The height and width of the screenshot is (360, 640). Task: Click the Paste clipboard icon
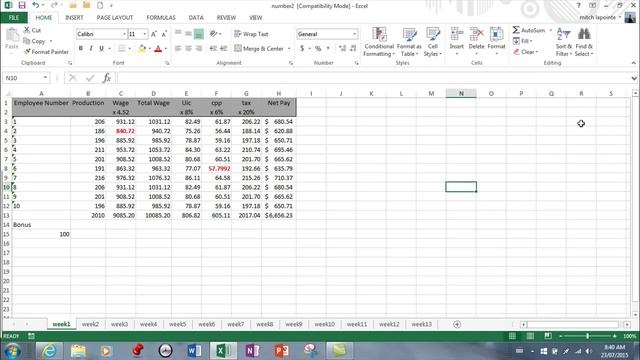12,36
